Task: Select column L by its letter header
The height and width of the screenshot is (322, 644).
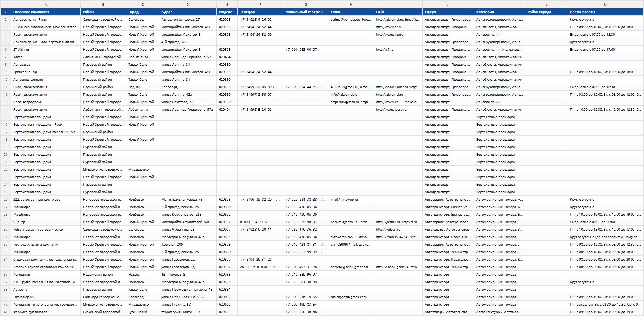Action: coord(546,4)
